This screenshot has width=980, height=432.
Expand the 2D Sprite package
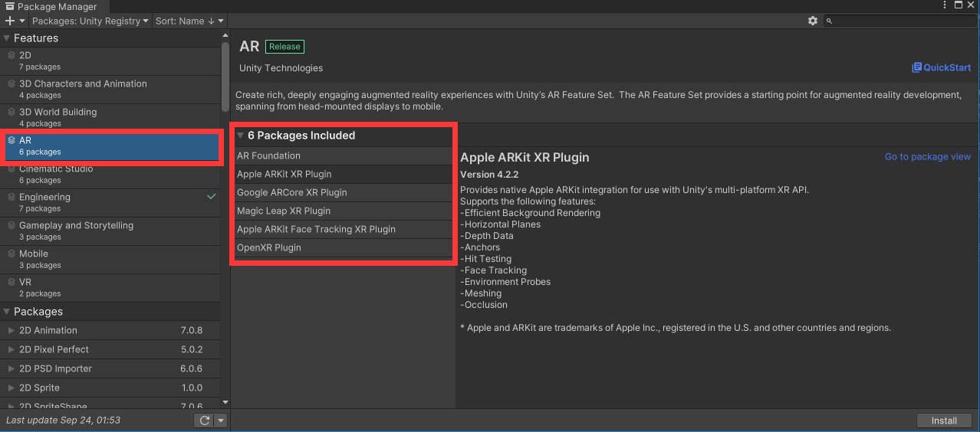[x=11, y=388]
